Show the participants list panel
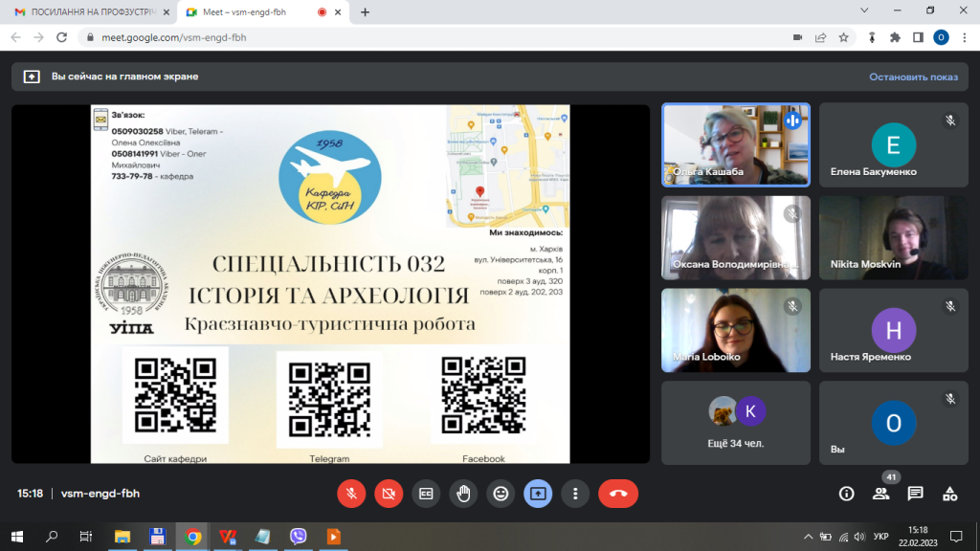 [881, 494]
